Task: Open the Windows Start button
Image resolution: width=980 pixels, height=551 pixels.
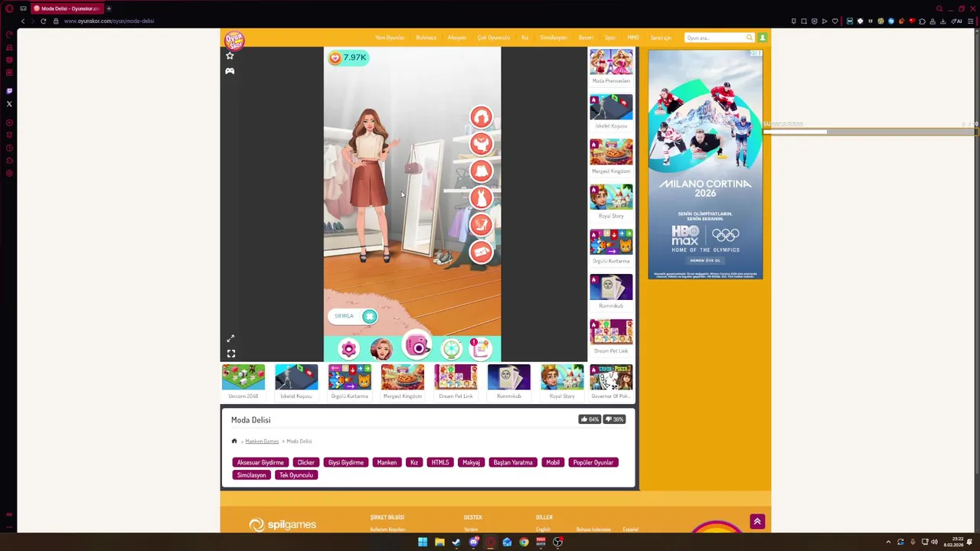Action: coord(423,542)
